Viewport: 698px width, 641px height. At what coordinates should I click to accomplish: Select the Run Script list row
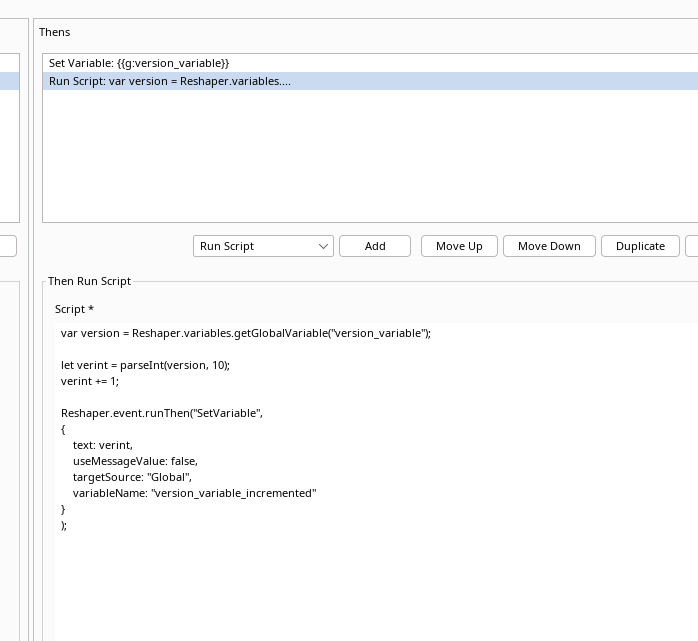370,81
